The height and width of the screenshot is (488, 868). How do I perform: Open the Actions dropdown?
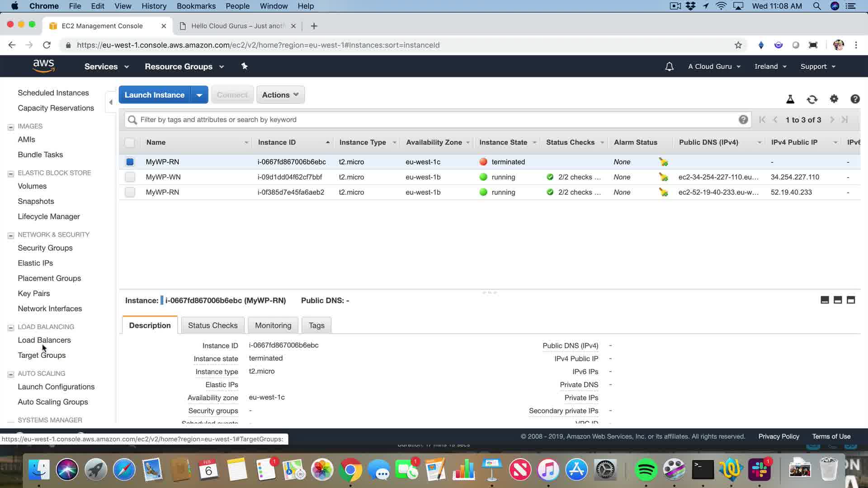280,95
